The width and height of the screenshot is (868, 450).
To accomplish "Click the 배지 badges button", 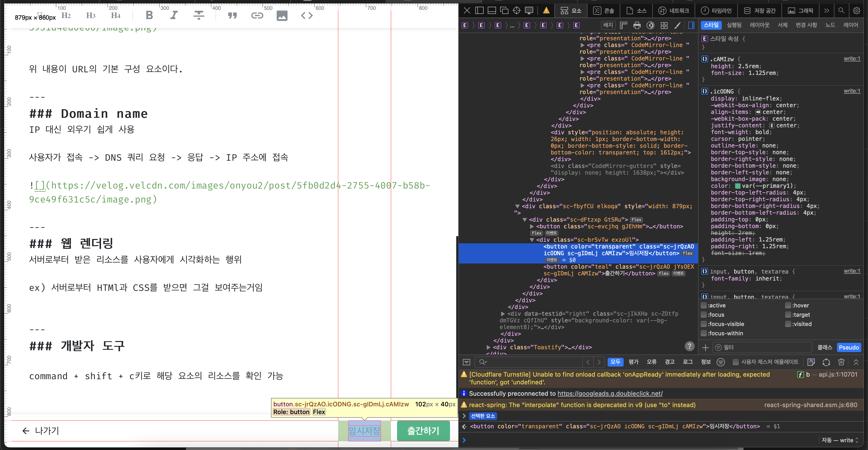I will point(608,25).
